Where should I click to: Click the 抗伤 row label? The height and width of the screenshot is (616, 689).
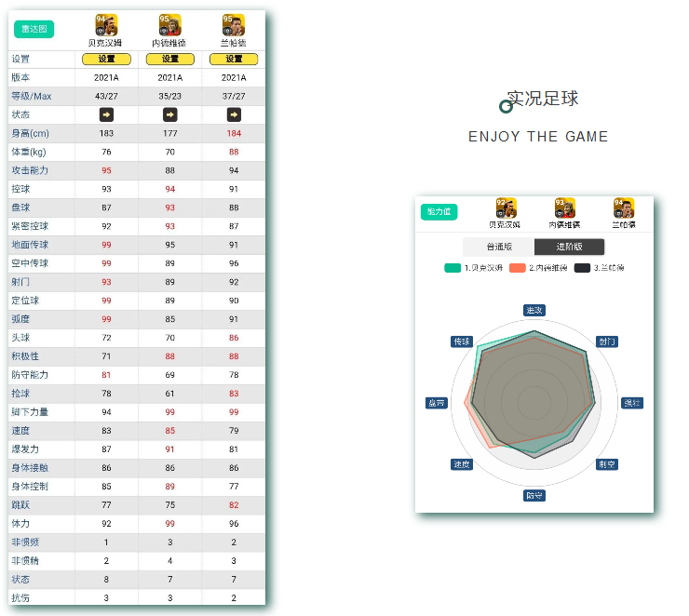pyautogui.click(x=20, y=598)
